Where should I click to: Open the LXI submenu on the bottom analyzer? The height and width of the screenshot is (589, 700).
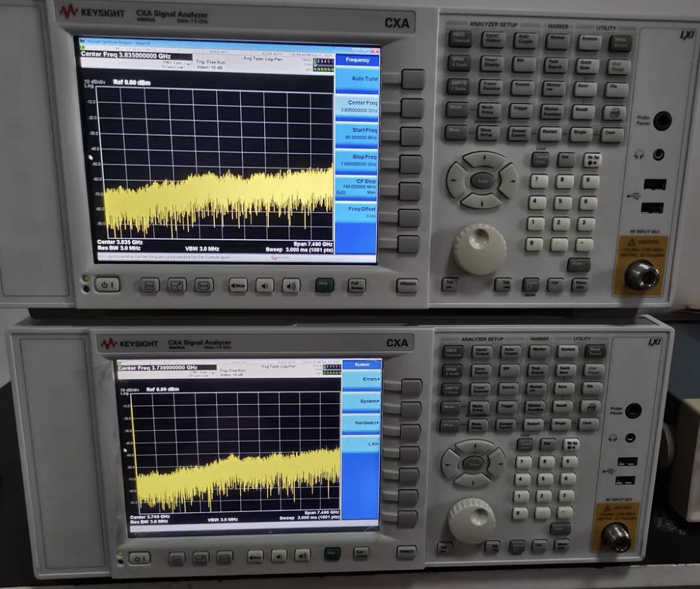361,444
